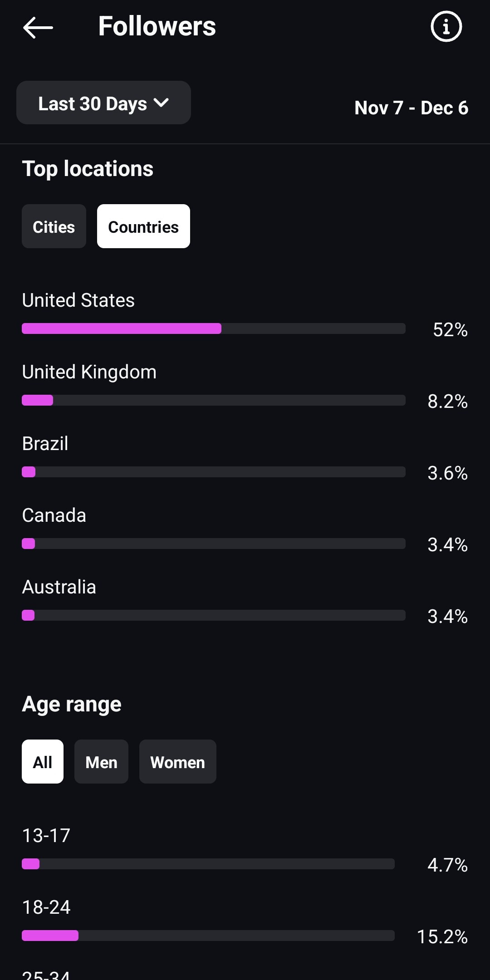Image resolution: width=490 pixels, height=980 pixels.
Task: Filter age range by Men
Action: pos(101,762)
